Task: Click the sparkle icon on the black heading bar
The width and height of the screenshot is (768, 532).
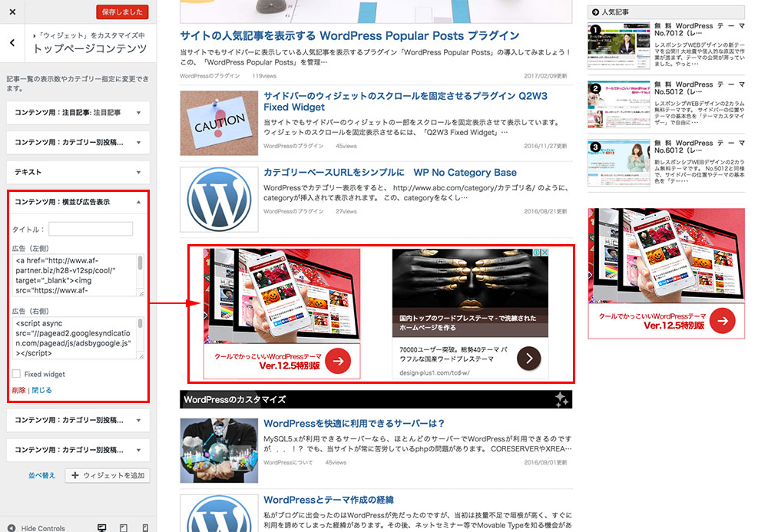Action: pos(562,399)
